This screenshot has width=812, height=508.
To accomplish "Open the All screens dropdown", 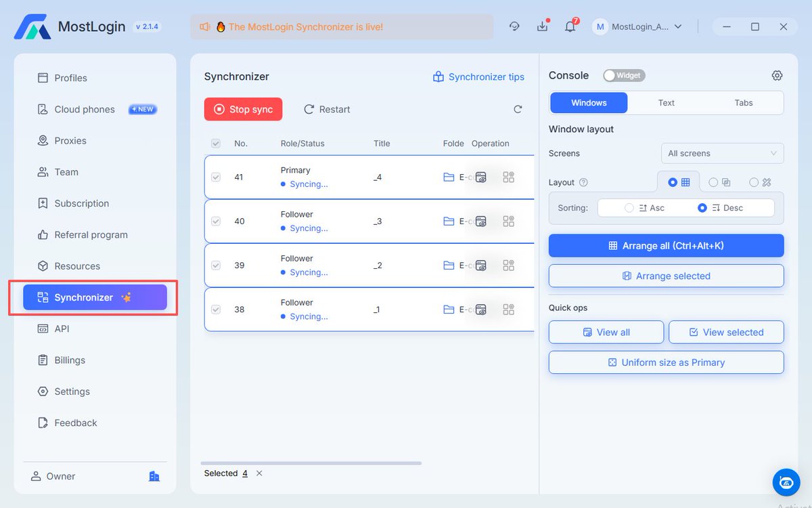I will [x=722, y=153].
